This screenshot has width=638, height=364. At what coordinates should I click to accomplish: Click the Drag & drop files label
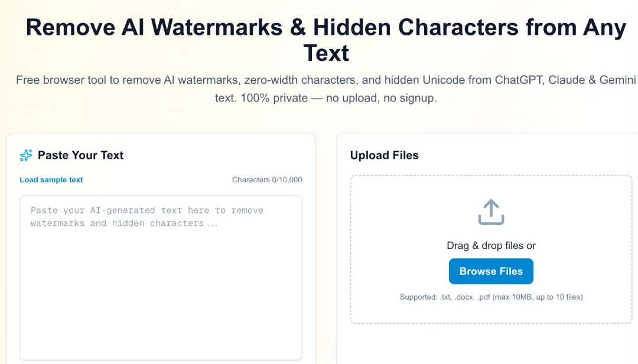coord(491,246)
